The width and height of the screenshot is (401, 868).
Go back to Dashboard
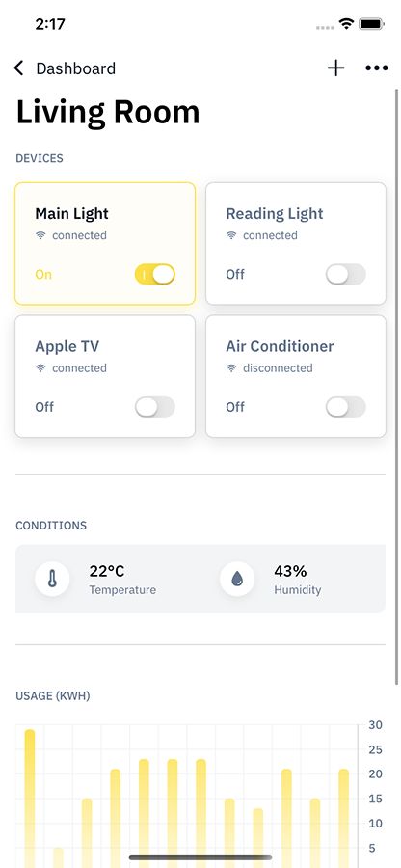76,68
